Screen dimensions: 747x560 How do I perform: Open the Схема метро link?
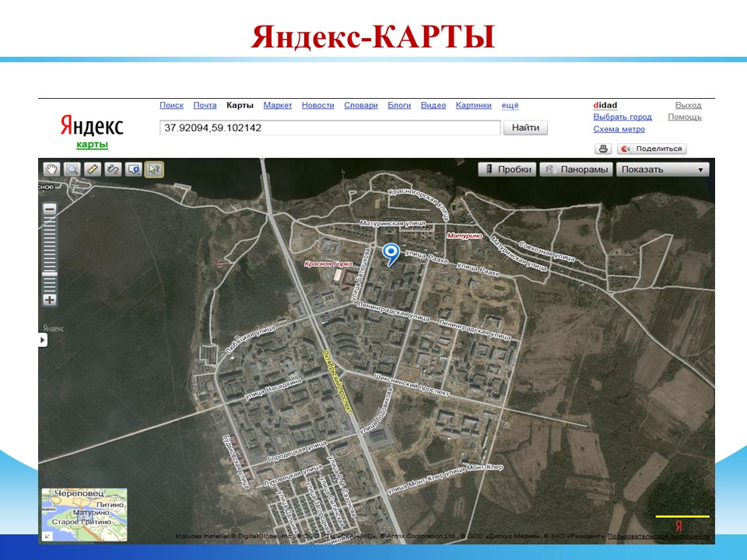pos(619,129)
